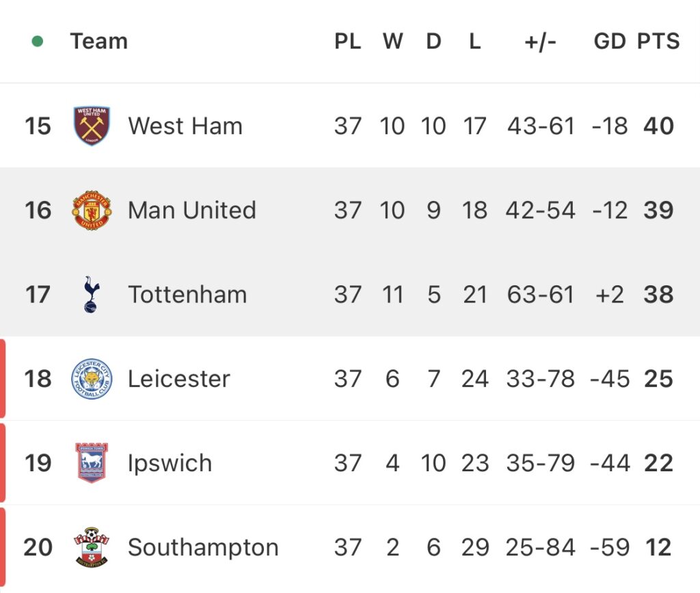Image resolution: width=700 pixels, height=593 pixels.
Task: Click the Southampton club crest
Action: click(x=91, y=547)
